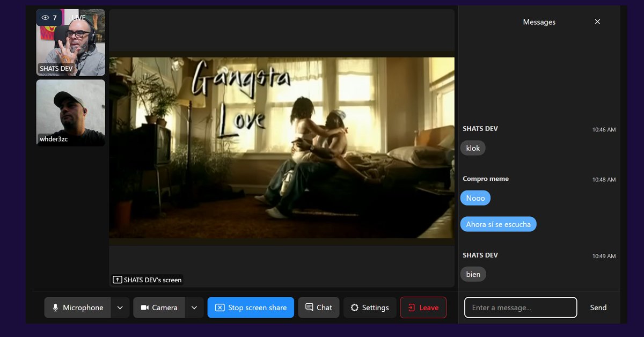The height and width of the screenshot is (337, 644).
Task: Click the "bien" message bubble
Action: point(473,274)
